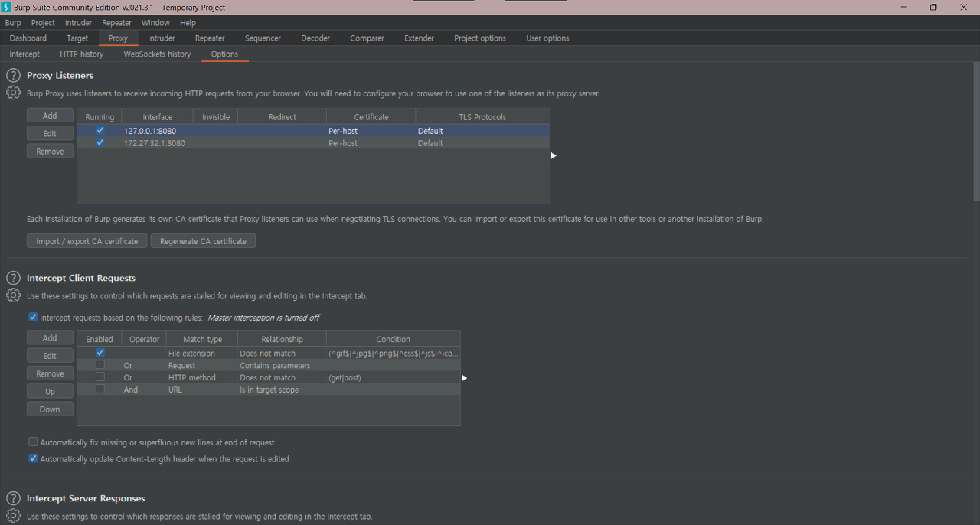Screen dimensions: 980x525
Task: Enable the Request Contains parameters rule
Action: pos(100,365)
